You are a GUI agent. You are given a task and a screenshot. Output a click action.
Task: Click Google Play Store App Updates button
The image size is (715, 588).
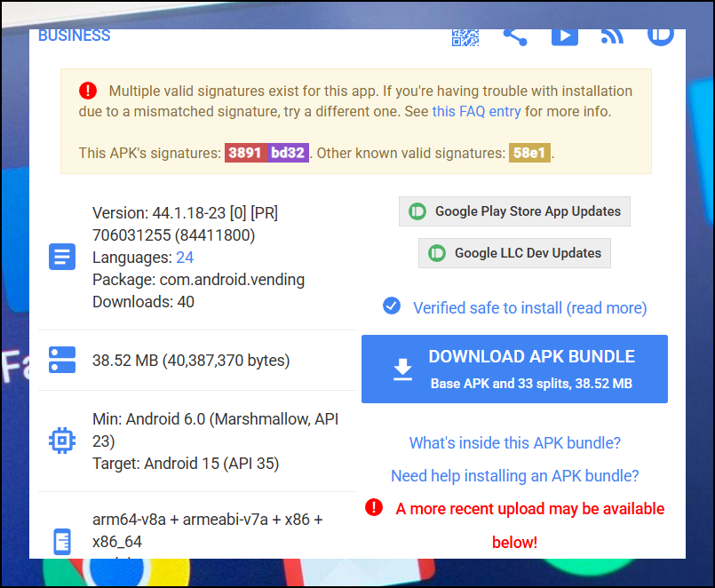tap(514, 211)
